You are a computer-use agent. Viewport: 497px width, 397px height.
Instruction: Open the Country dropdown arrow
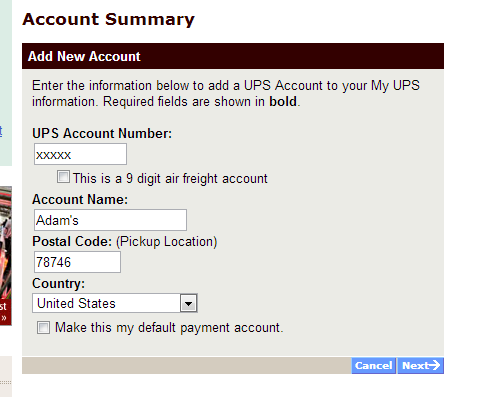pos(189,303)
